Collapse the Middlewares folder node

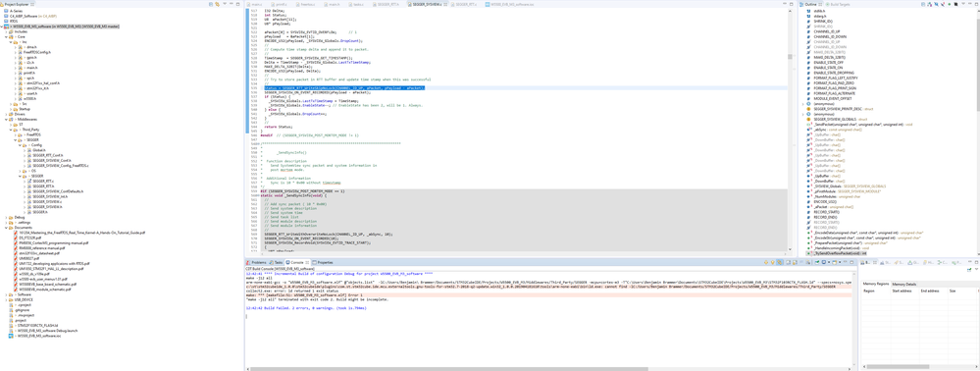point(6,119)
